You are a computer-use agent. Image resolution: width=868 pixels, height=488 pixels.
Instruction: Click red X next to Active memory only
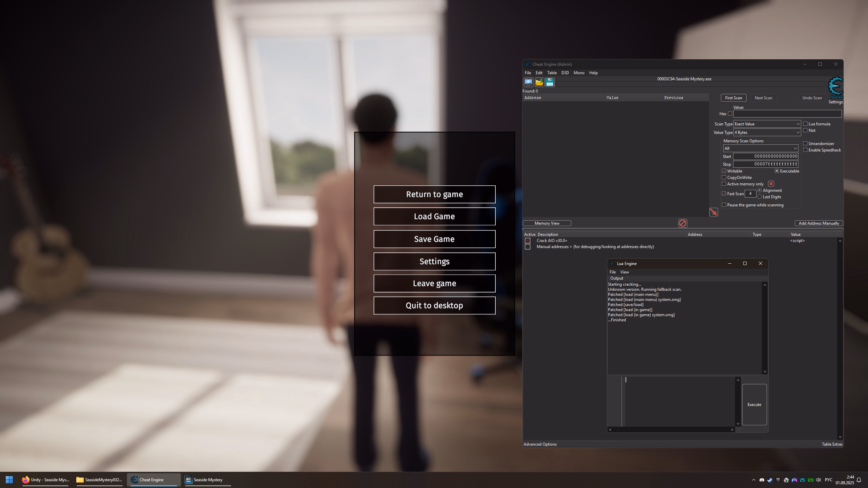pos(771,184)
